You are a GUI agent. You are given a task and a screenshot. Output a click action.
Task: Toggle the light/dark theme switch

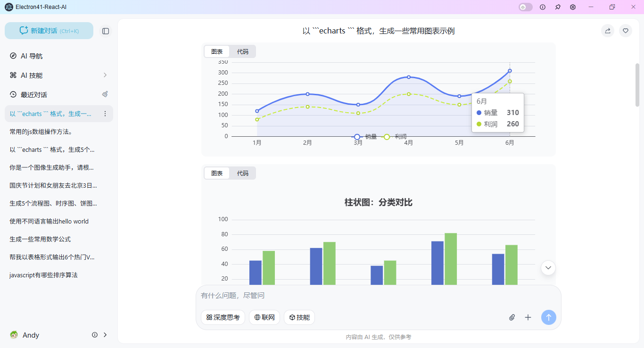[x=526, y=7]
